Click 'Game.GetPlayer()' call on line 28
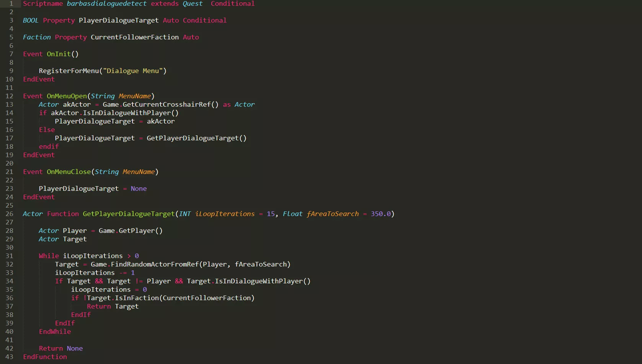 click(131, 231)
